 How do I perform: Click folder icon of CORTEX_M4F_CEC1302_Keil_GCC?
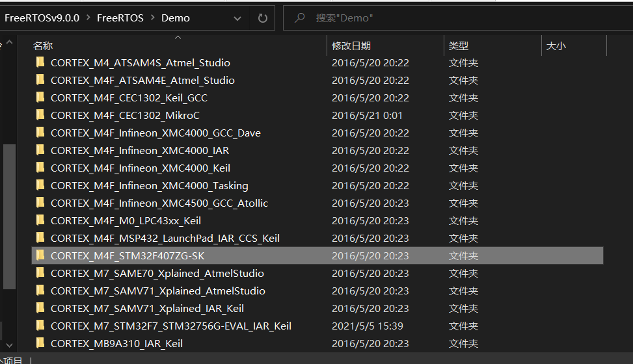pyautogui.click(x=40, y=97)
